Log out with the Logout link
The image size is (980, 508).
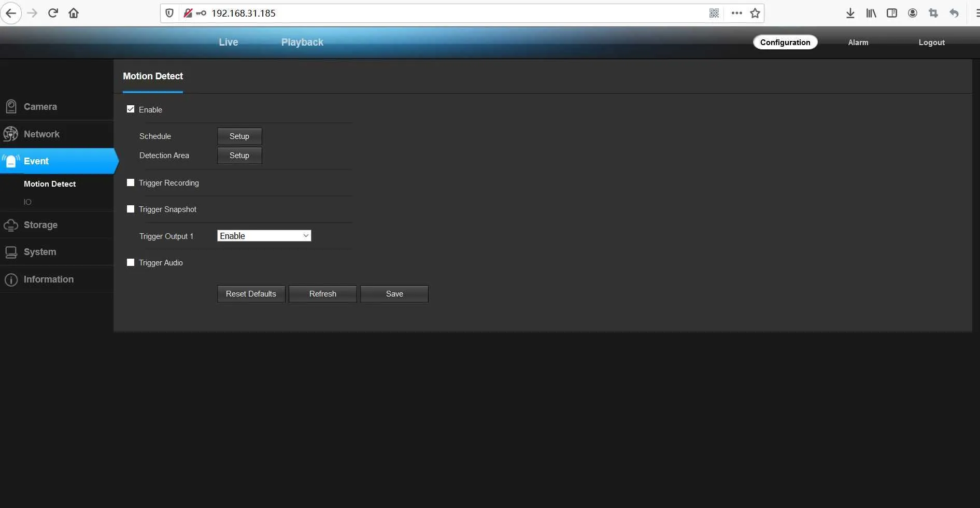point(931,42)
